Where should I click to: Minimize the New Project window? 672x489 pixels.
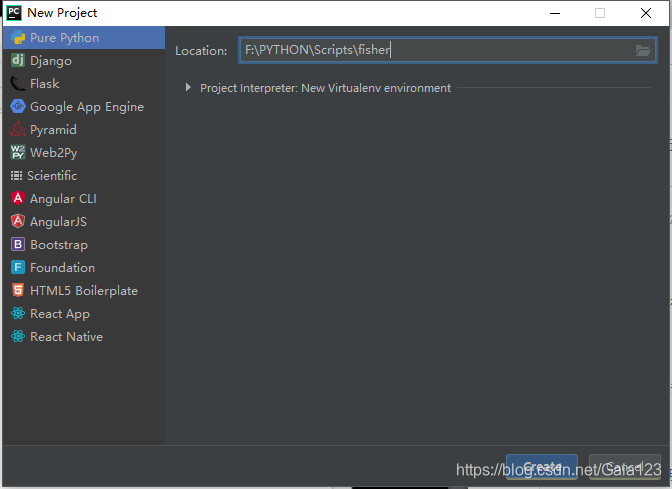point(555,13)
